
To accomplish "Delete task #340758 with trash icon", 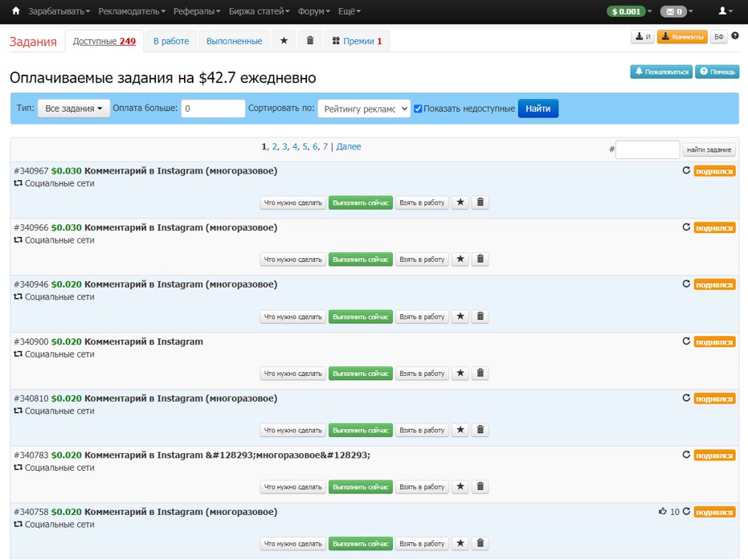I will point(480,543).
